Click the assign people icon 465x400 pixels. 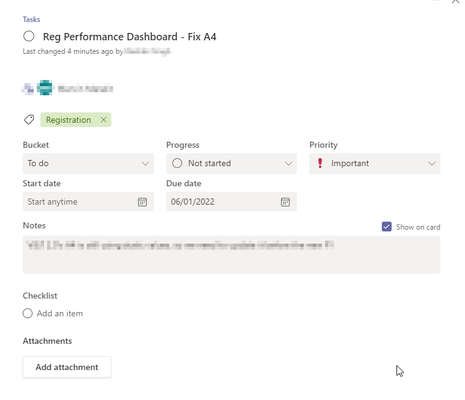coord(28,88)
